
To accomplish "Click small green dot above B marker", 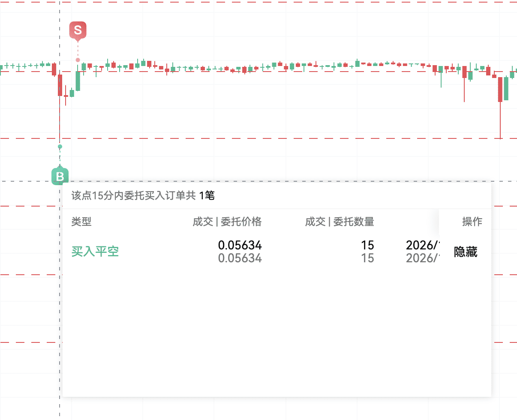I will (60, 147).
